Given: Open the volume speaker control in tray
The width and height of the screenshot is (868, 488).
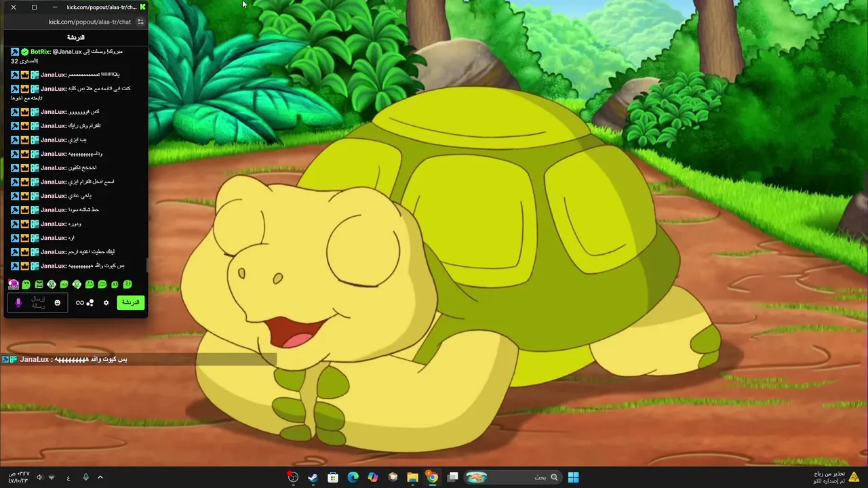Looking at the screenshot, I should pyautogui.click(x=39, y=477).
